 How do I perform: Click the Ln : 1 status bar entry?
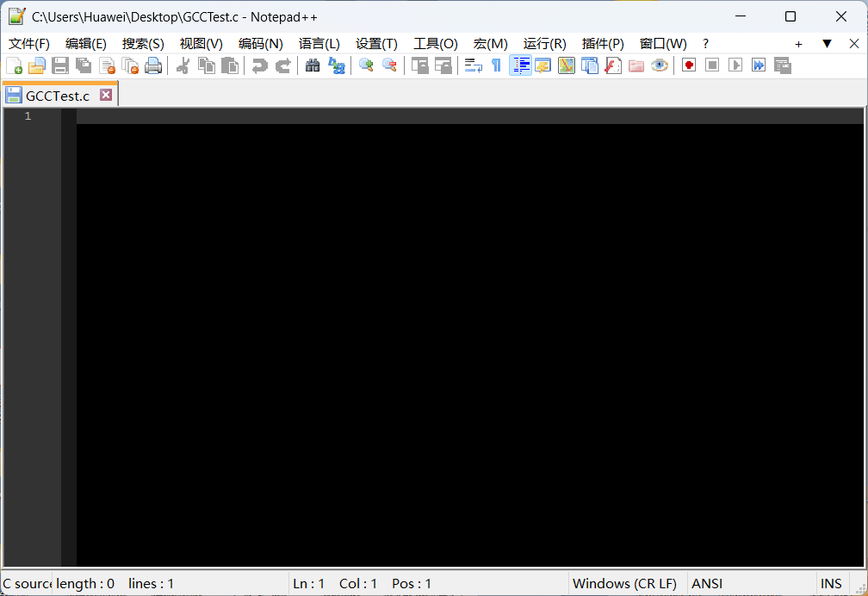[x=308, y=584]
